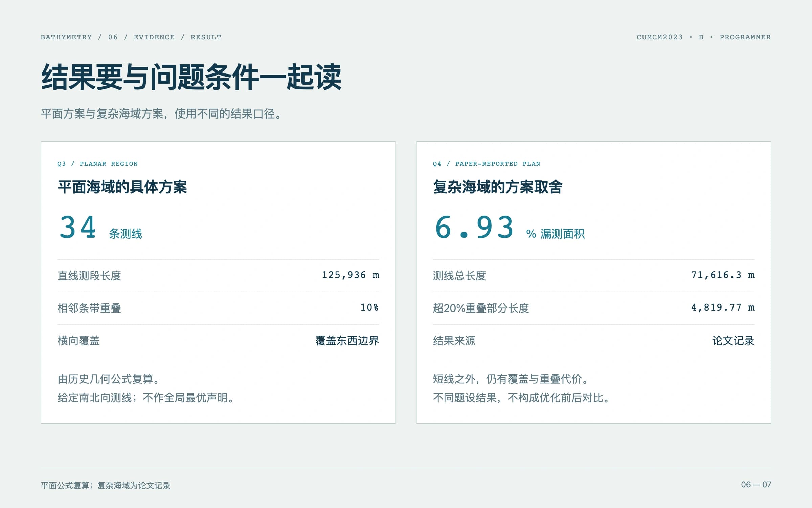
Task: Select the main title 结果要与问题条件一起读
Action: (191, 77)
